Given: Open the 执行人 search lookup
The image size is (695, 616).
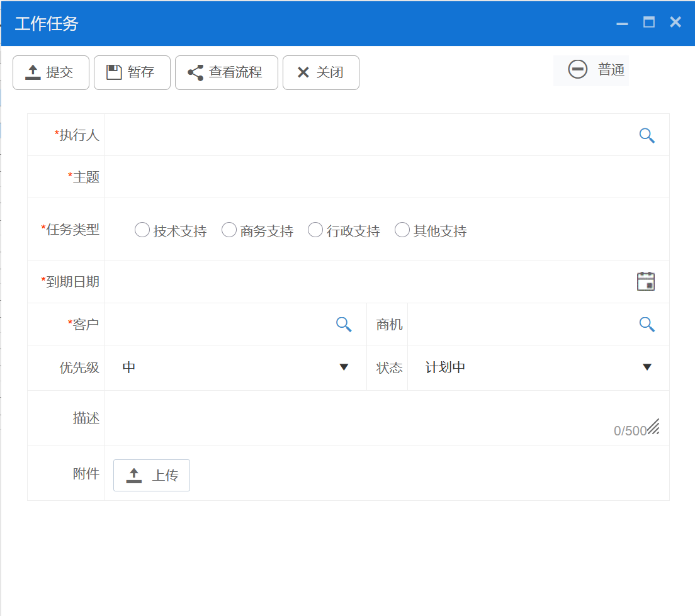Looking at the screenshot, I should [x=647, y=135].
